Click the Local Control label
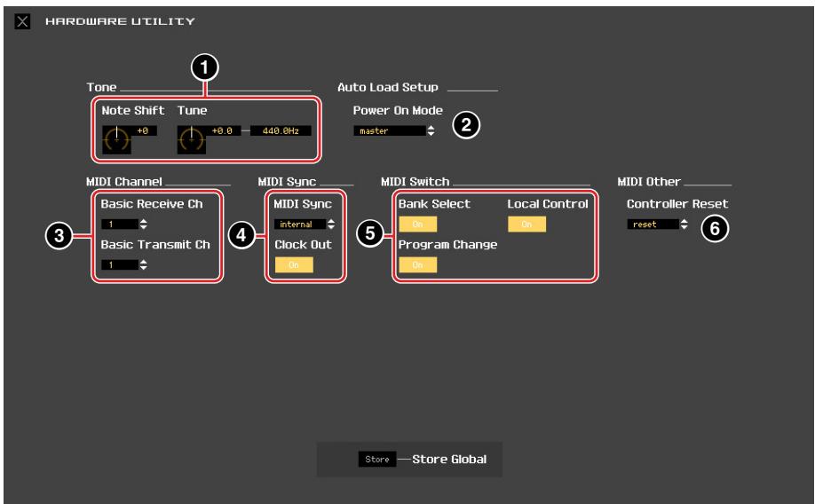This screenshot has width=815, height=504. click(548, 204)
